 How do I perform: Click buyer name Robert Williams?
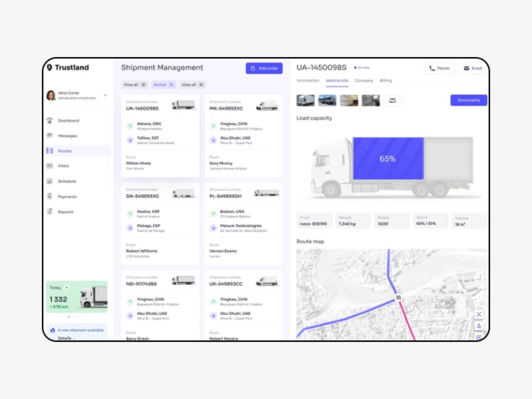pos(142,251)
